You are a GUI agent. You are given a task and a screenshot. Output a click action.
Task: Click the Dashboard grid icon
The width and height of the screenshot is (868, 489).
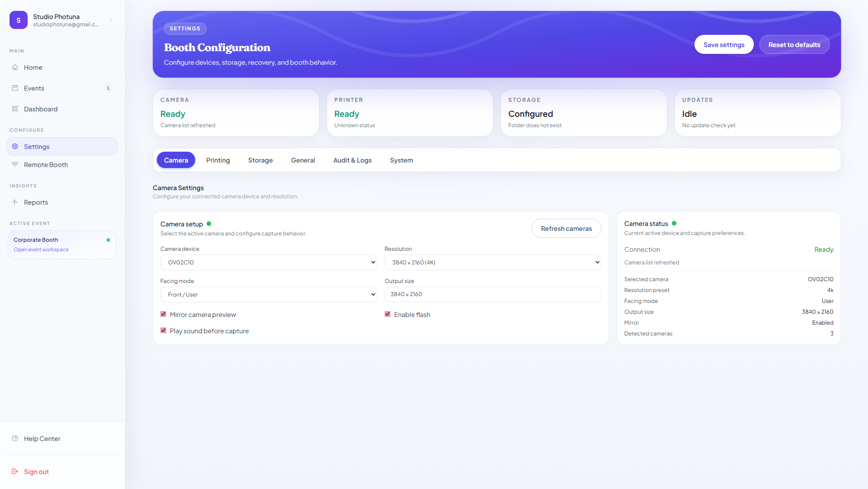click(15, 109)
